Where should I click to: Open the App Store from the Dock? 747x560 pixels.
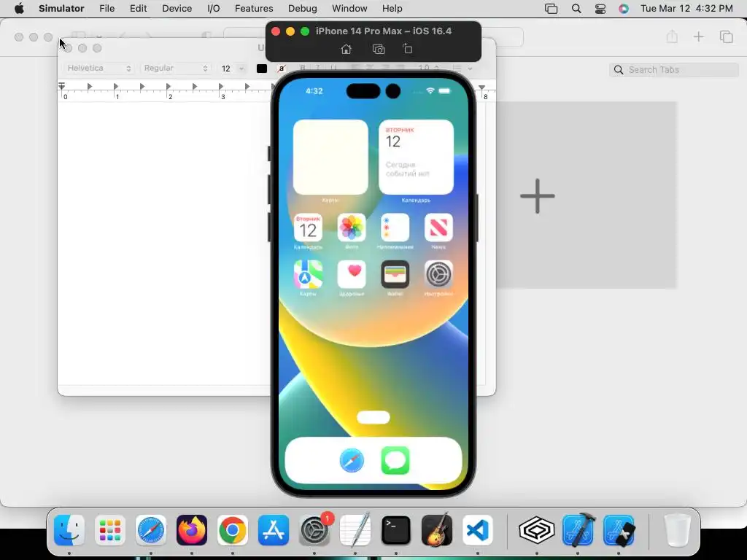(x=274, y=530)
